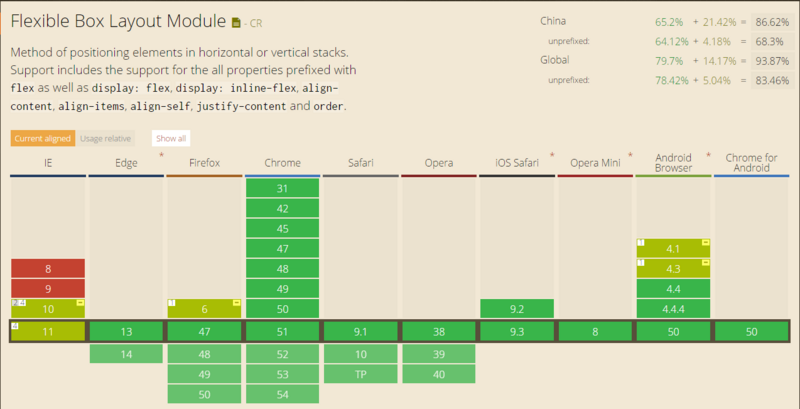Open the spec document icon beside the title
Image resolution: width=800 pixels, height=409 pixels.
click(x=236, y=22)
